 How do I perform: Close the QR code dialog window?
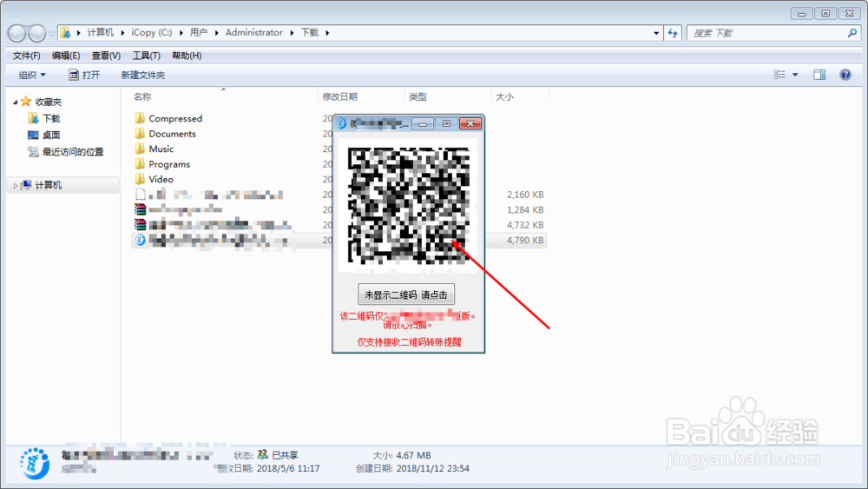pos(470,123)
